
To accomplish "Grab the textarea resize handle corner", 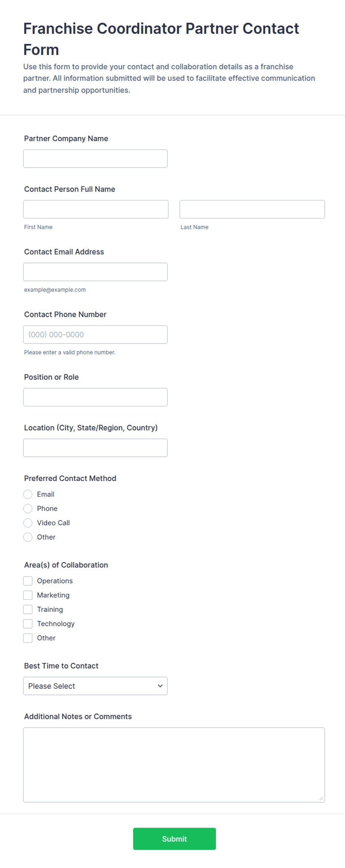I will (321, 799).
